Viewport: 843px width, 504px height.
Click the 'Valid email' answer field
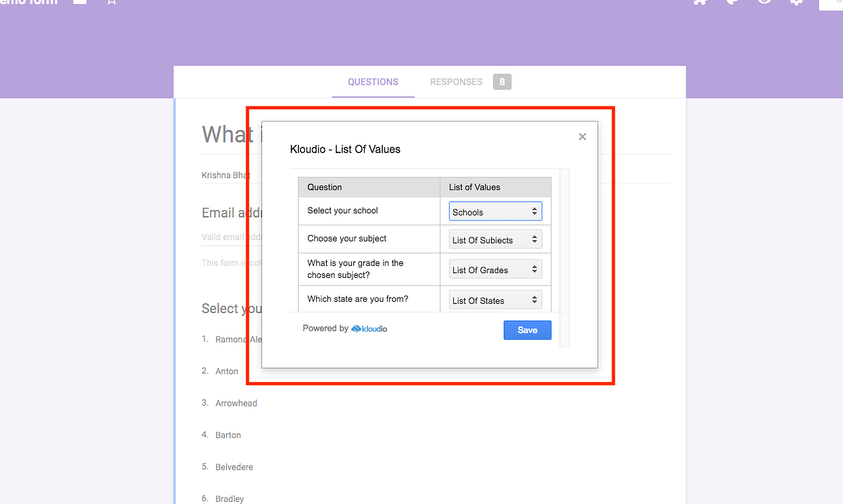pos(231,237)
